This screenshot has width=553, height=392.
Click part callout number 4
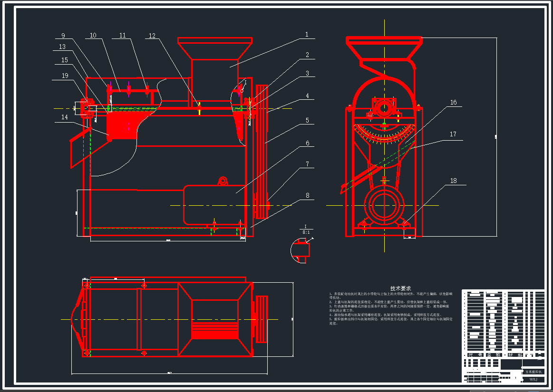pos(307,96)
